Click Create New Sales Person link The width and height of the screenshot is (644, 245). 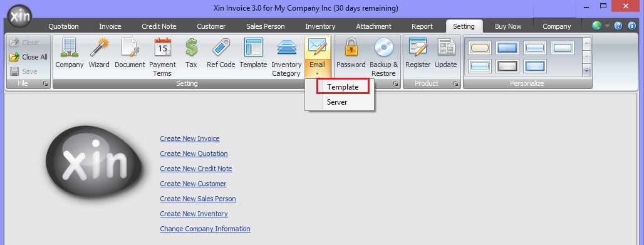[198, 199]
